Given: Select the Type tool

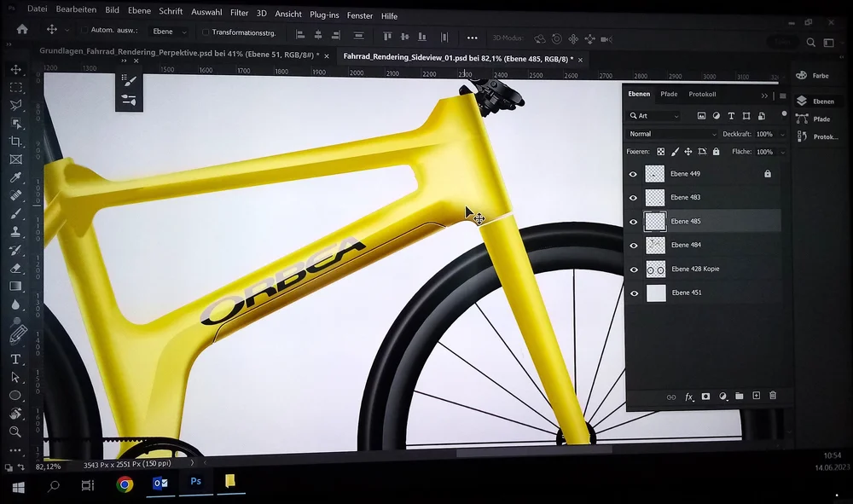Looking at the screenshot, I should point(15,359).
